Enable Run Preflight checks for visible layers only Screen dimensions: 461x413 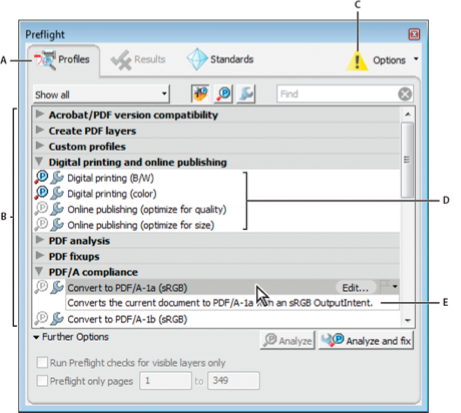click(x=42, y=362)
